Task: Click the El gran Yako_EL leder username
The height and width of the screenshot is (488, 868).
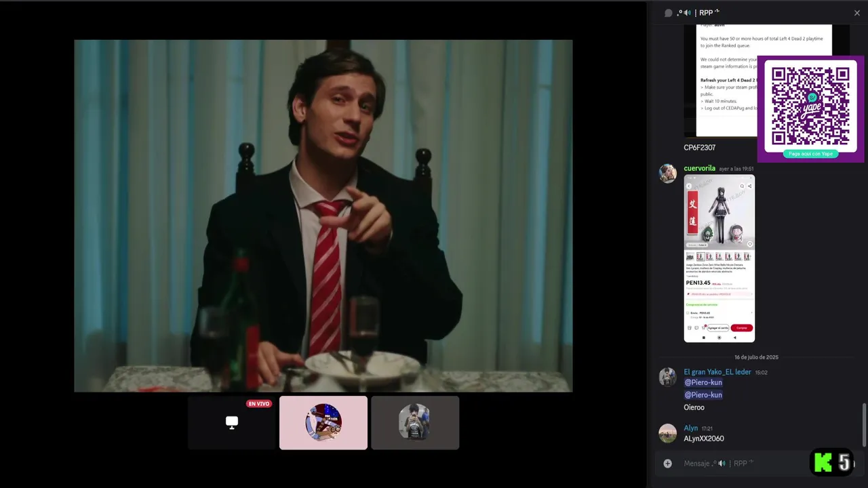Action: (717, 372)
